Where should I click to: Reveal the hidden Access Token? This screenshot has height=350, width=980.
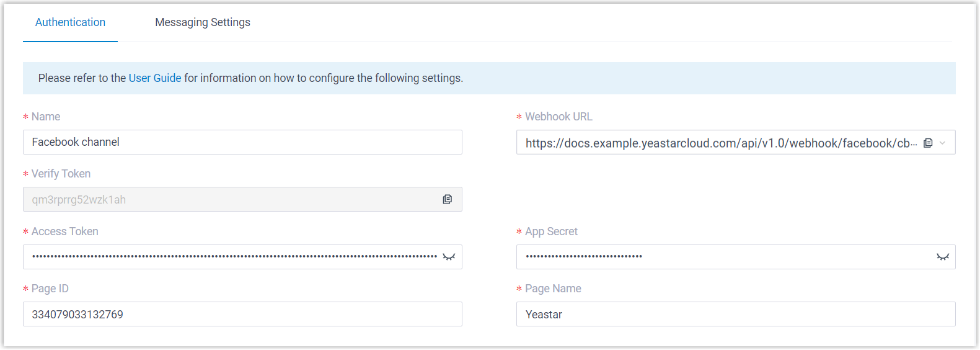pyautogui.click(x=449, y=257)
